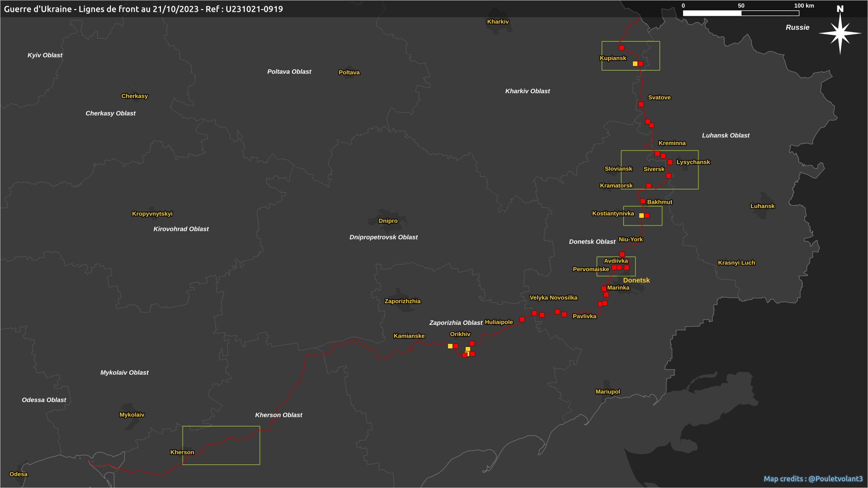
Task: Select the Cherkasy Oblast label
Action: 110,113
